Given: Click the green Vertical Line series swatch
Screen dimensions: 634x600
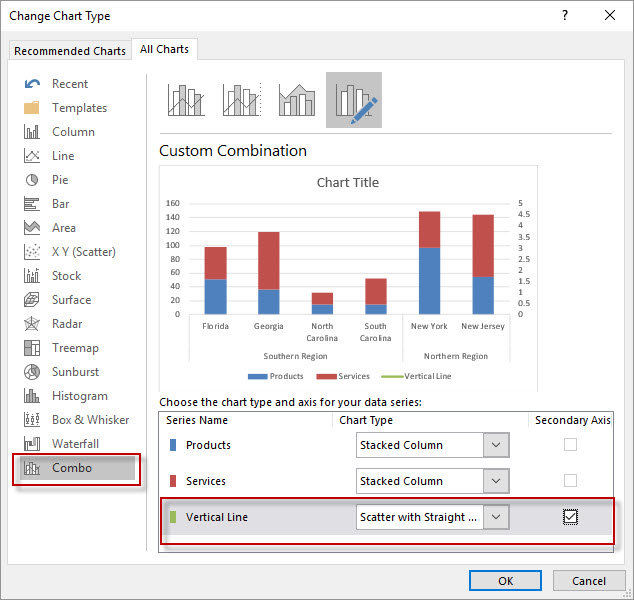Looking at the screenshot, I should coord(172,517).
